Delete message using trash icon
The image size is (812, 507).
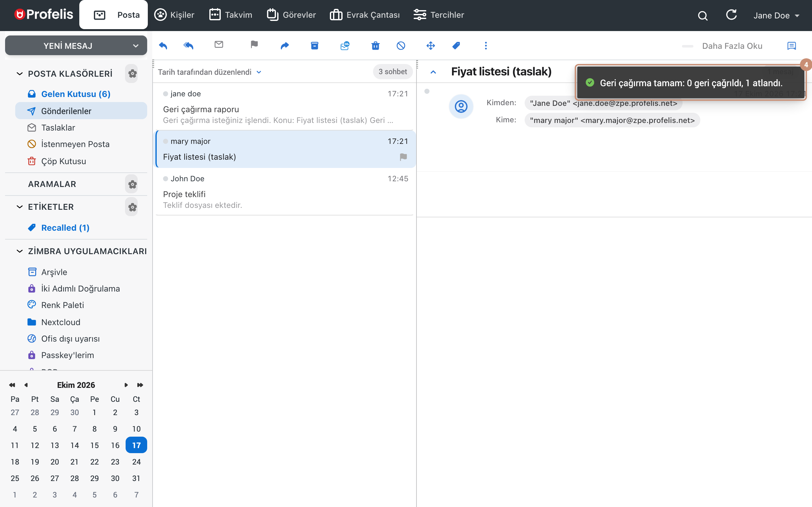point(376,46)
